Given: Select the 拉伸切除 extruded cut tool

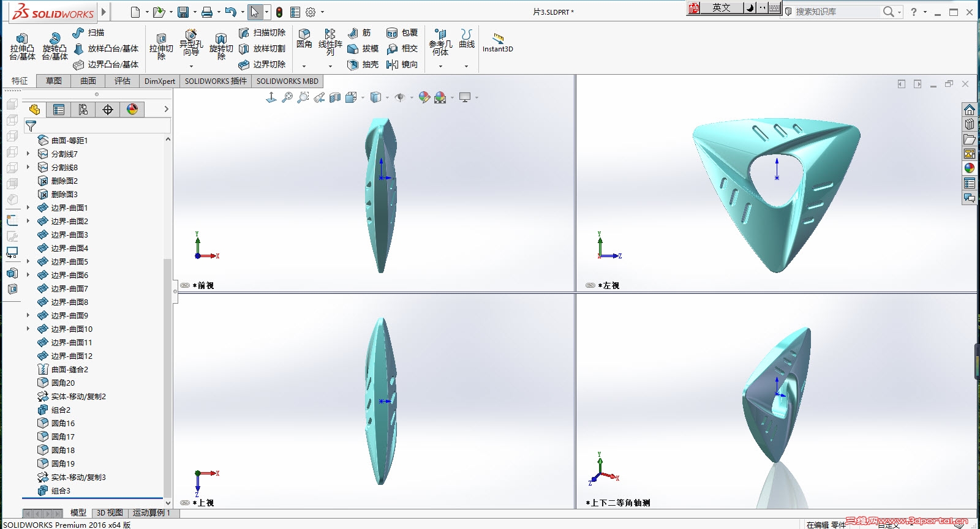Looking at the screenshot, I should click(x=161, y=47).
